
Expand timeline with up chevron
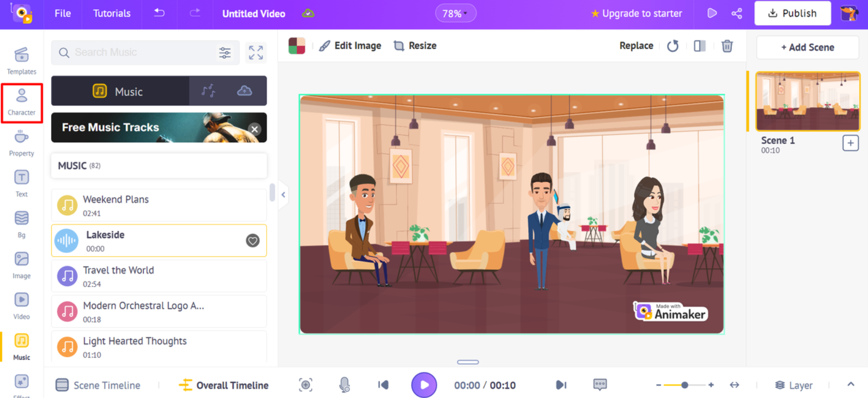[851, 384]
